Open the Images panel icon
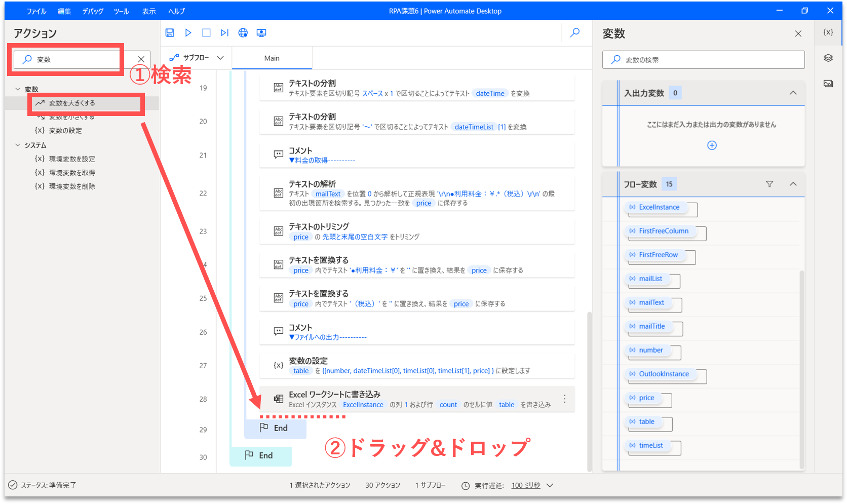 click(x=828, y=84)
